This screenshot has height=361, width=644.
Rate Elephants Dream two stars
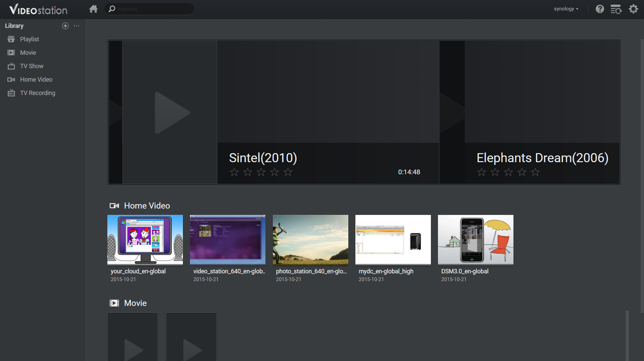tap(495, 172)
